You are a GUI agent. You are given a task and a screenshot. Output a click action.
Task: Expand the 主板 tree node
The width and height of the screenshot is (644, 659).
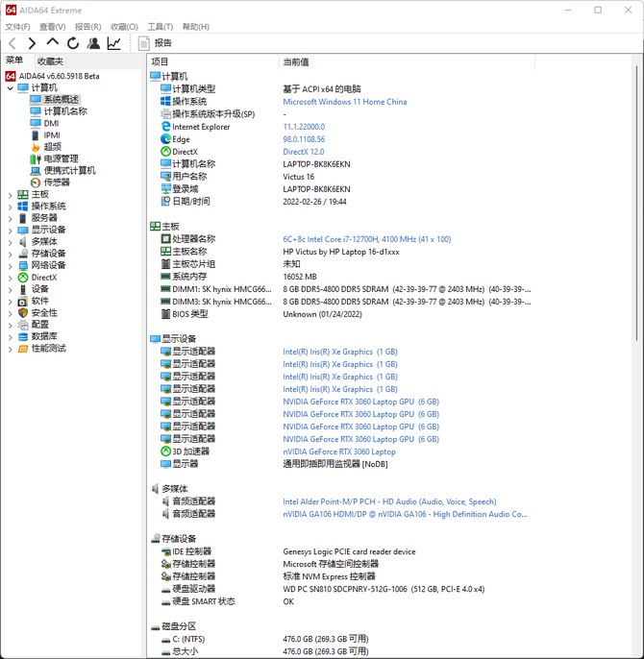(11, 194)
